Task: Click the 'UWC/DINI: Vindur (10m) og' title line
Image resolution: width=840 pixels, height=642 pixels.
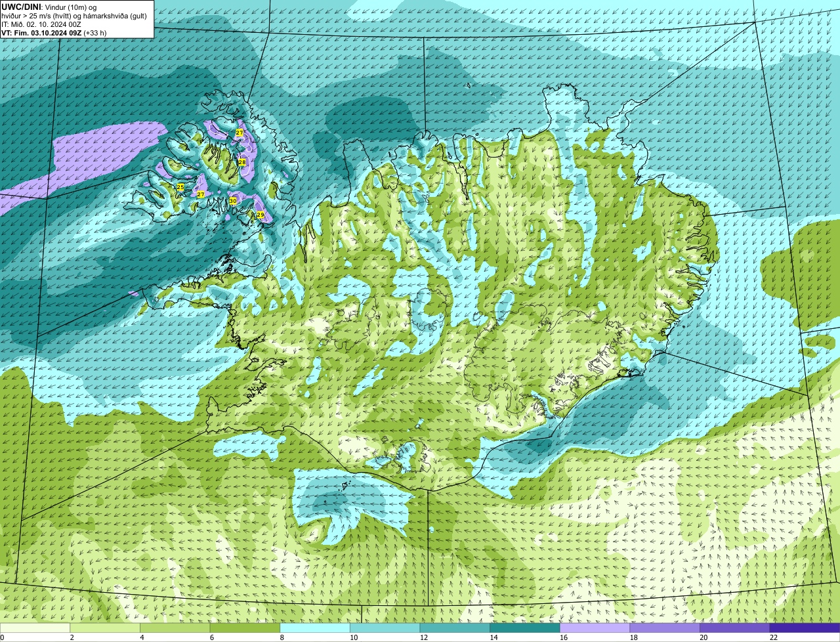Action: [49, 7]
